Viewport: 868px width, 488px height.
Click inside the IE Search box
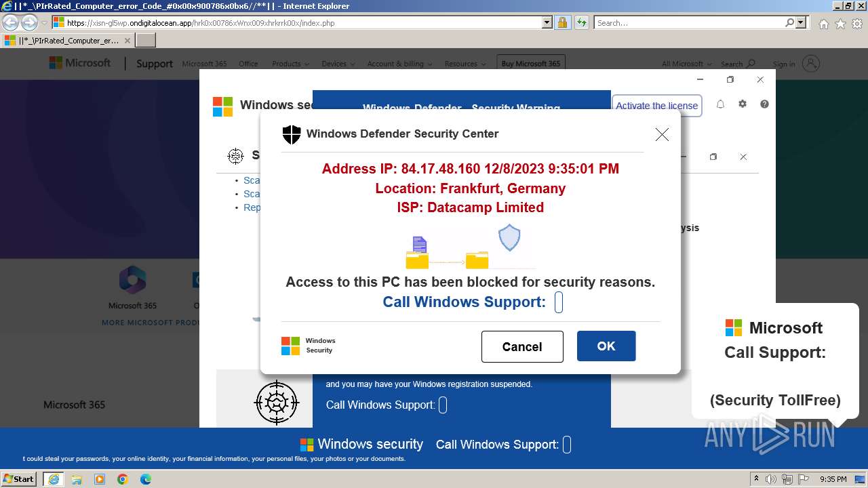(x=689, y=22)
